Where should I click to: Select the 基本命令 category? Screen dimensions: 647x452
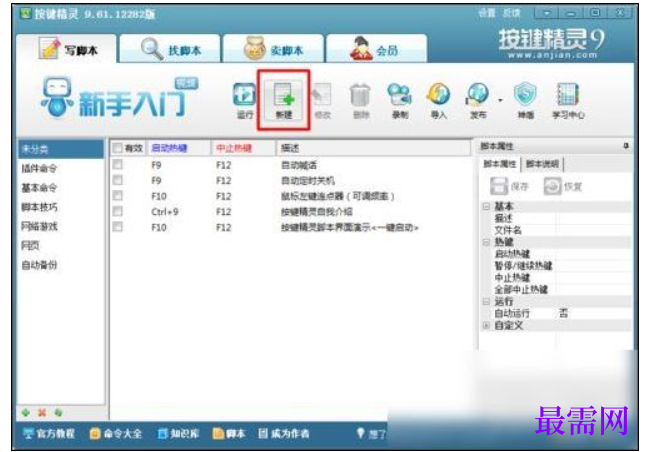tap(61, 187)
